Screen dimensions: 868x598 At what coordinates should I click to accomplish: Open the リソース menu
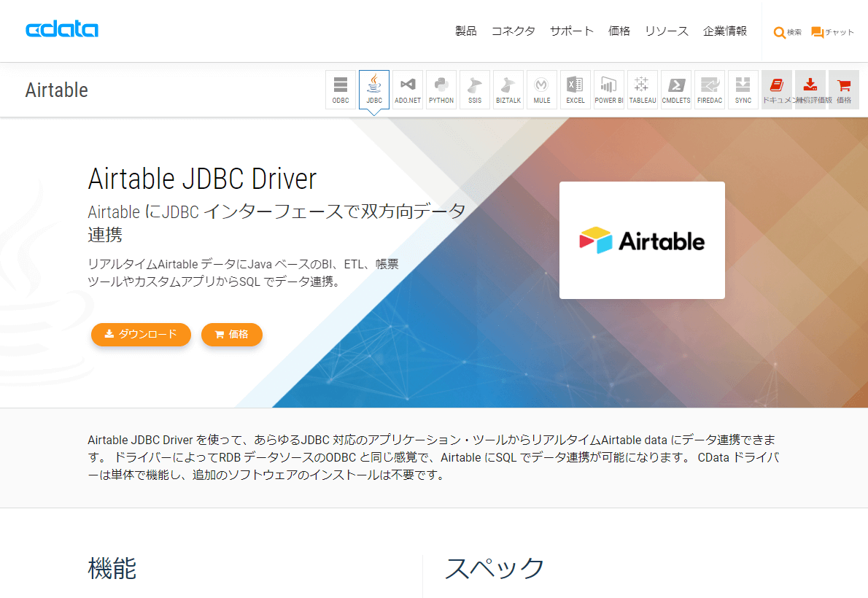click(x=667, y=31)
